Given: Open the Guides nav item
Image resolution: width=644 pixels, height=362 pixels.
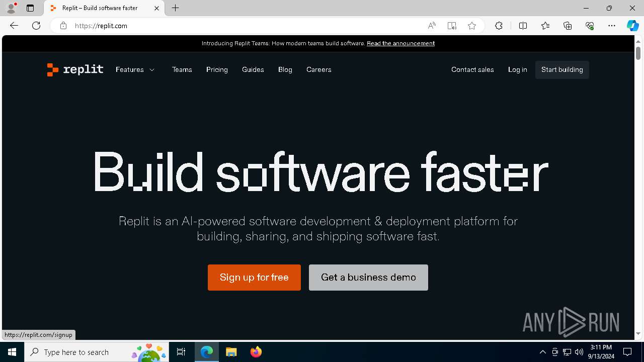Looking at the screenshot, I should [x=253, y=69].
